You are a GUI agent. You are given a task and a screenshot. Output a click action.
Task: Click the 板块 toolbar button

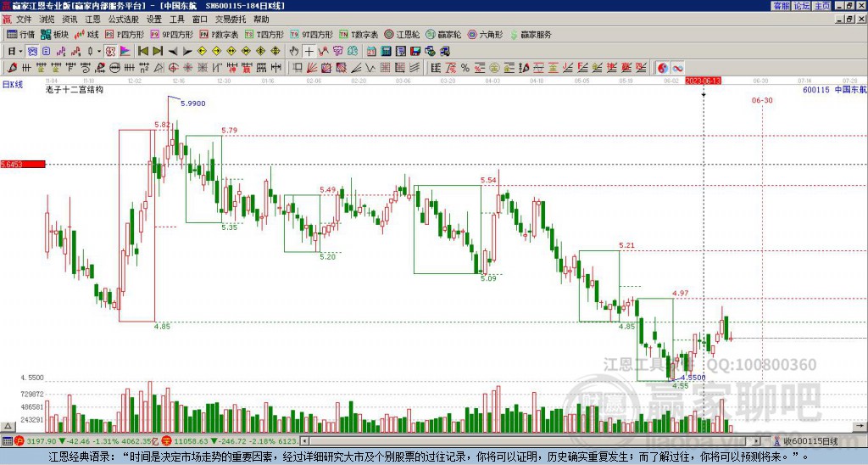point(54,34)
